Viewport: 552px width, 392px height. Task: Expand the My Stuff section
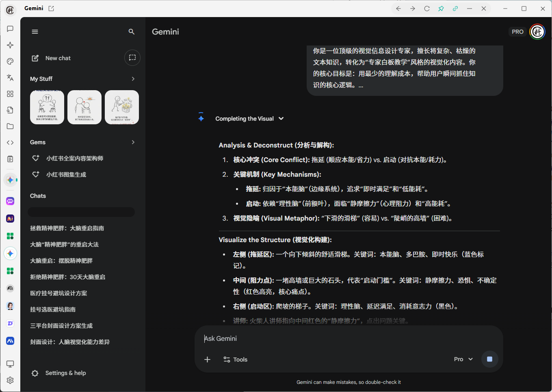(x=133, y=79)
